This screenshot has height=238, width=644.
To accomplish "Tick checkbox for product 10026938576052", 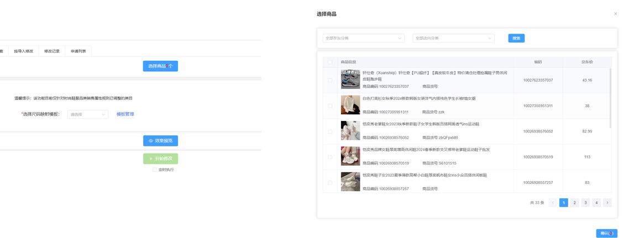I will [x=330, y=131].
